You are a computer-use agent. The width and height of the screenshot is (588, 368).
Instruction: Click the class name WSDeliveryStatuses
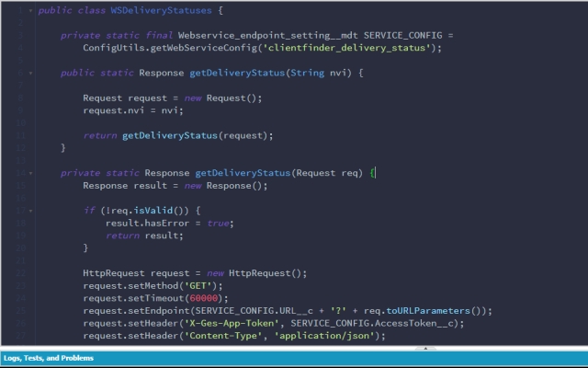(x=162, y=10)
